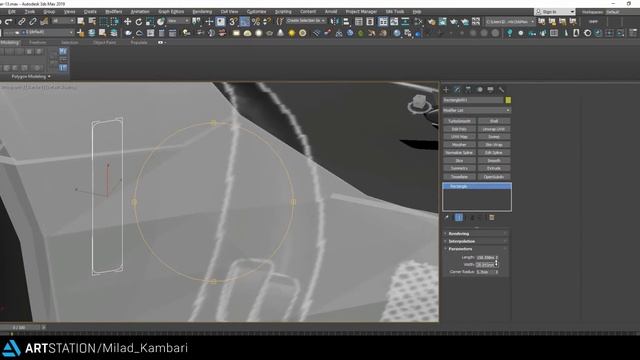
Task: Open the Hierarchy panel tab icon
Action: click(x=468, y=89)
